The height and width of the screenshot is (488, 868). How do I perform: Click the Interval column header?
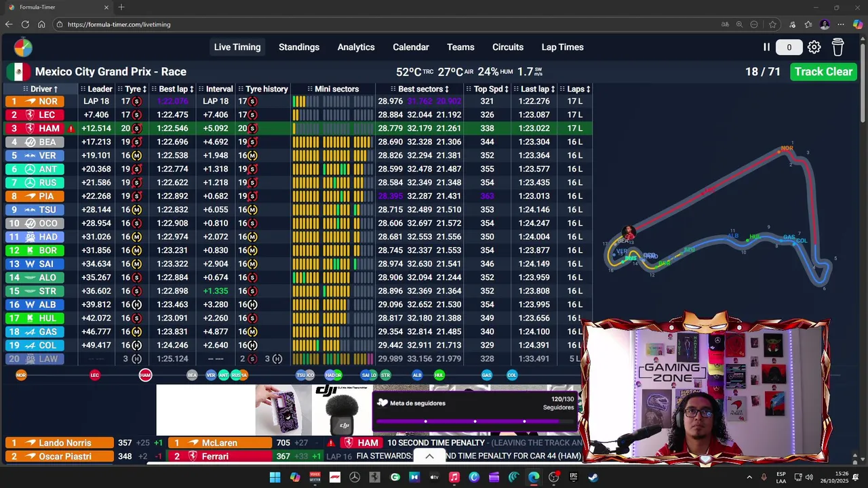(216, 89)
